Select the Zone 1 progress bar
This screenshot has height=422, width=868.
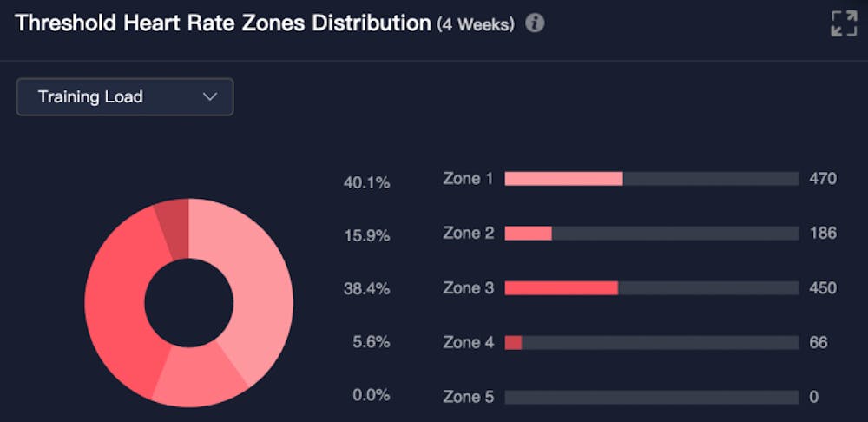(651, 179)
